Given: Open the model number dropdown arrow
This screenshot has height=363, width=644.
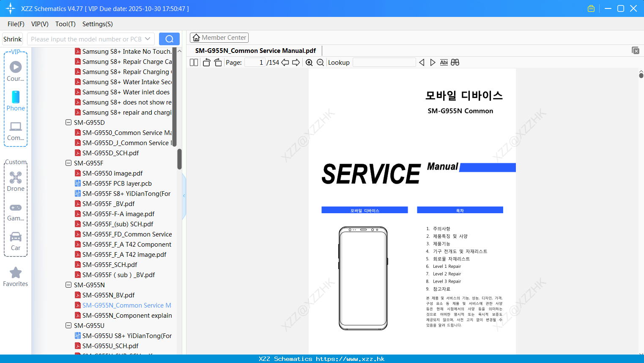Looking at the screenshot, I should coord(148,39).
